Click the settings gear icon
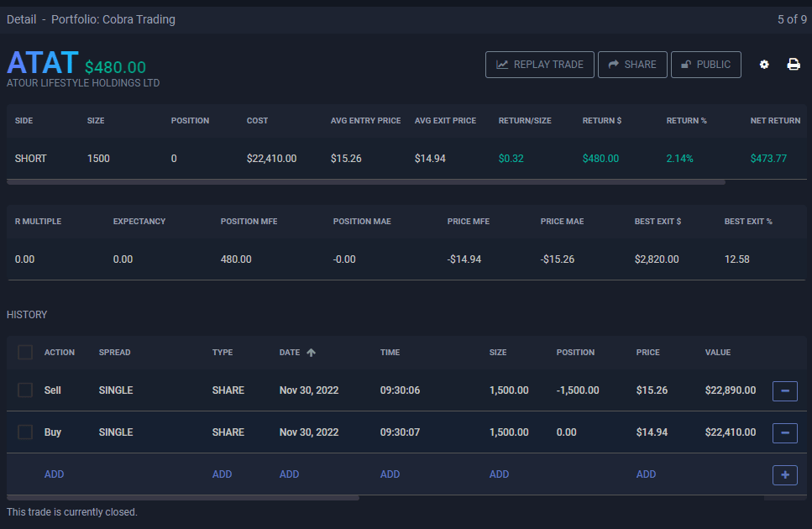The image size is (812, 529). 764,65
